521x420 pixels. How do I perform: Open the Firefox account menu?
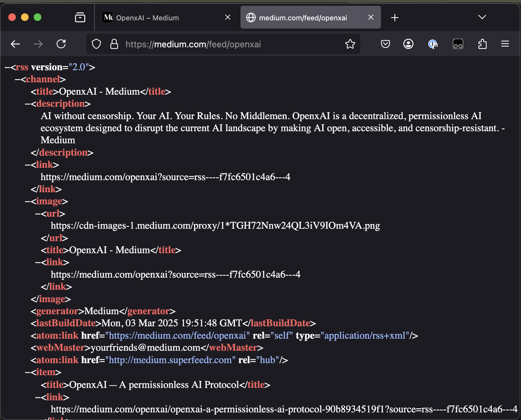coord(408,44)
